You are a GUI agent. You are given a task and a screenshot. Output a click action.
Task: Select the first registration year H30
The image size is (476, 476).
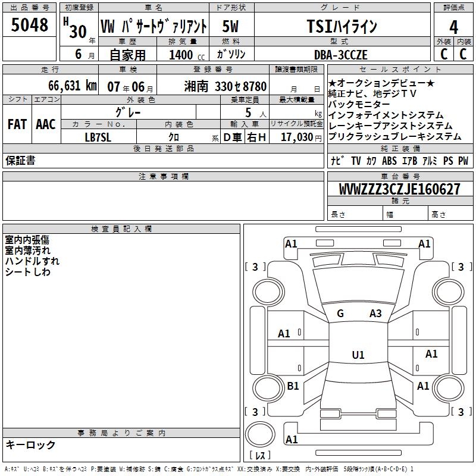pyautogui.click(x=75, y=28)
